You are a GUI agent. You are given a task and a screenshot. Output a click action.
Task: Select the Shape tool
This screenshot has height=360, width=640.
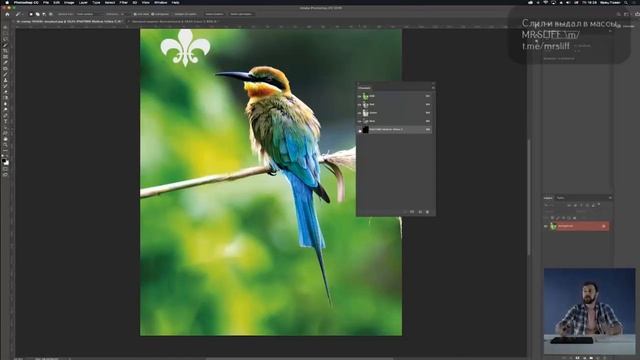coord(5,133)
